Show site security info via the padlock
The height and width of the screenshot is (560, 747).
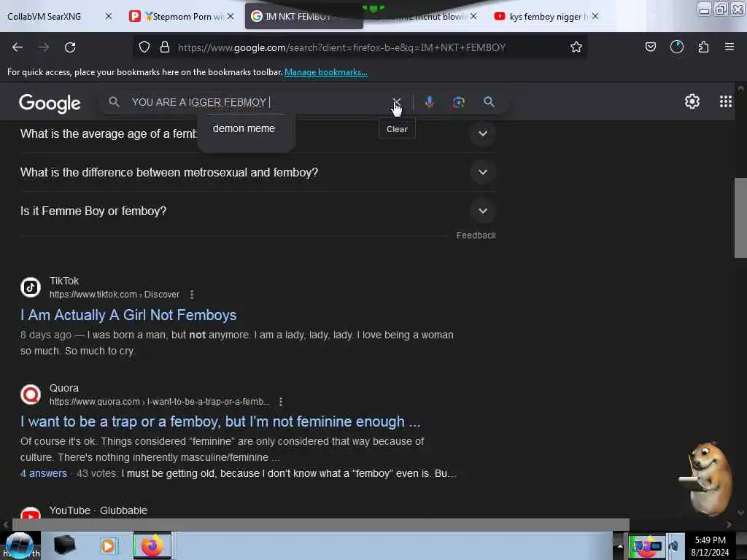165,47
